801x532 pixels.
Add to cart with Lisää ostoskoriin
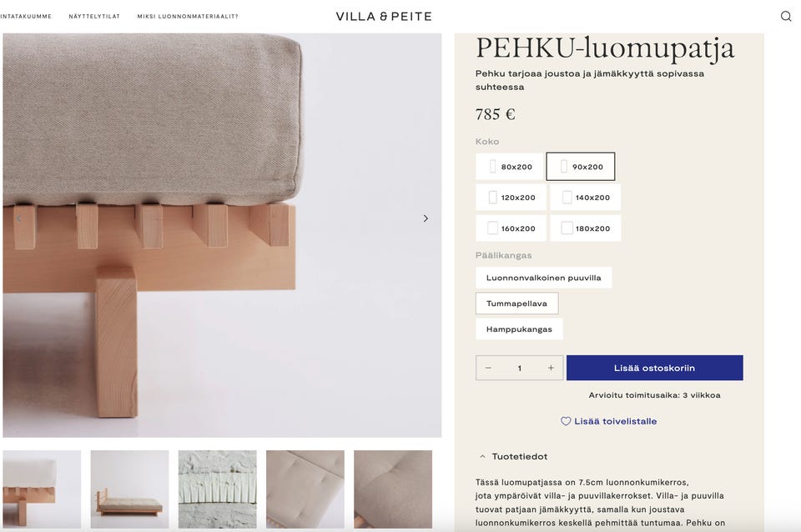click(x=654, y=368)
